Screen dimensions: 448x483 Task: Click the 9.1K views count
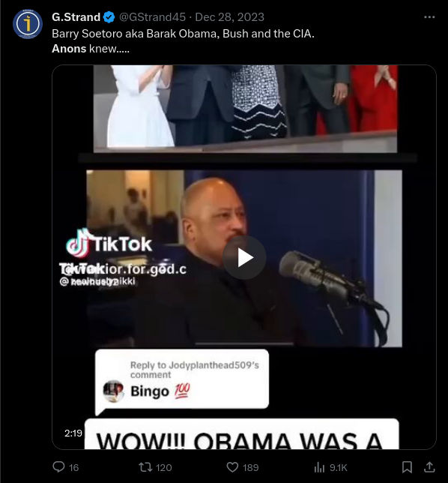point(339,467)
